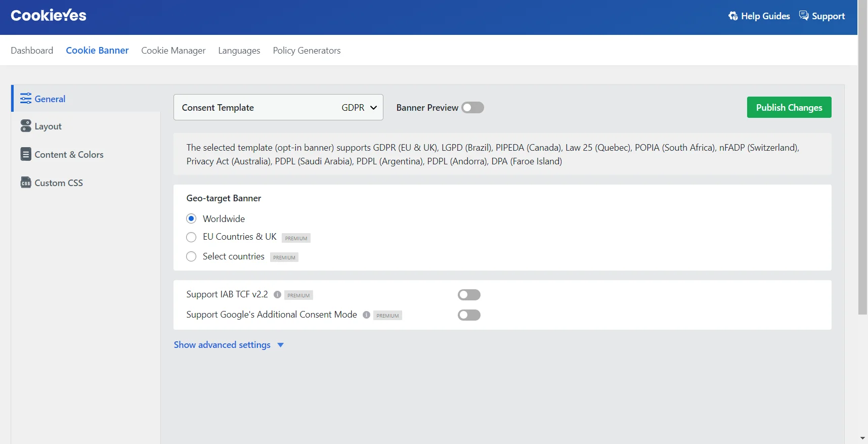Click the page vertical scrollbar
This screenshot has width=868, height=444.
click(862, 157)
